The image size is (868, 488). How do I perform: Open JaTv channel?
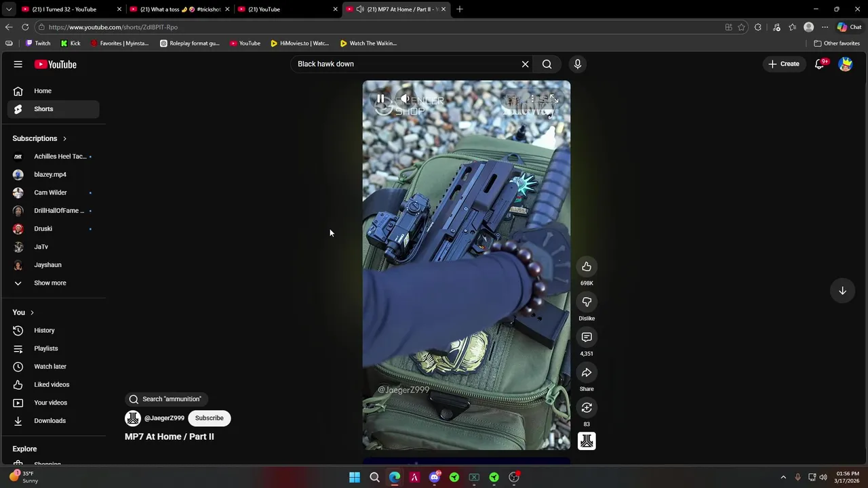(x=54, y=247)
